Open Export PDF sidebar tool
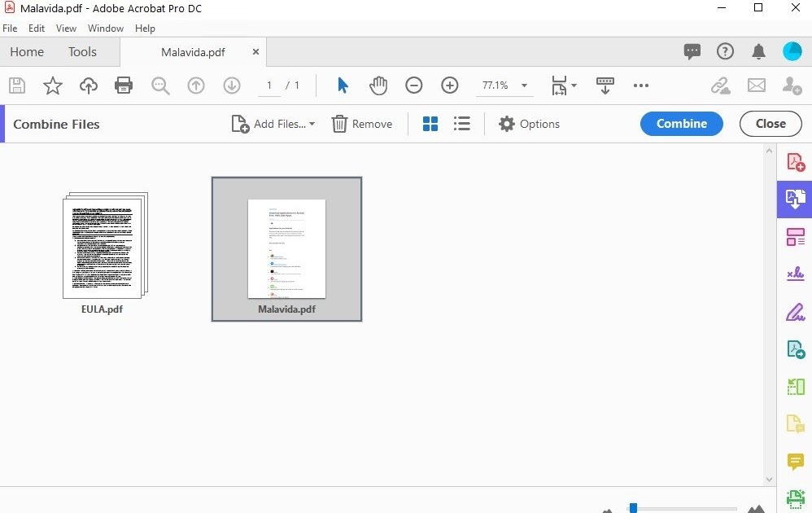812x513 pixels. point(796,349)
